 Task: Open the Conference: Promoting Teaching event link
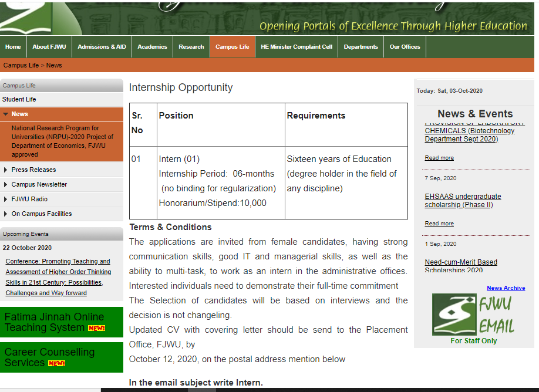(58, 277)
